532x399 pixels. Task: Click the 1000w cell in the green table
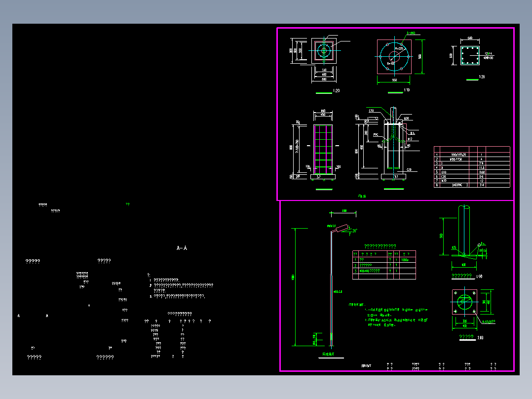(x=405, y=260)
